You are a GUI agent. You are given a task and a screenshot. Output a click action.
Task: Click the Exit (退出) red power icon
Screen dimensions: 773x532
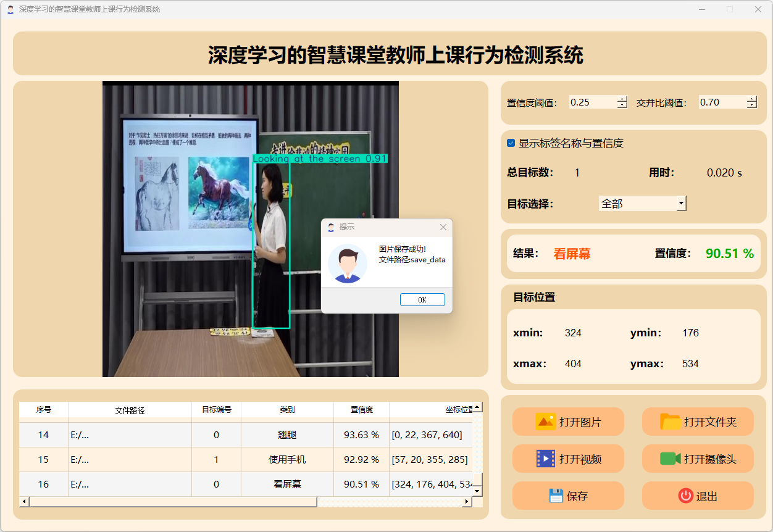coord(685,496)
